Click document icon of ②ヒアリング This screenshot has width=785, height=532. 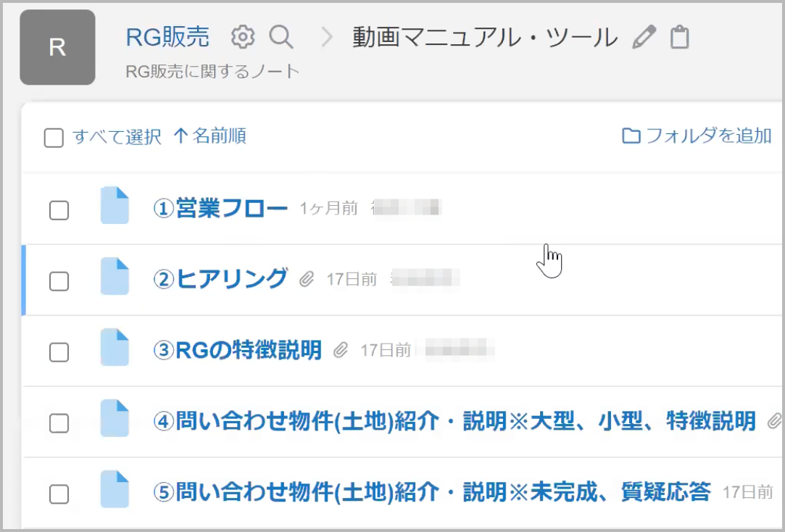pyautogui.click(x=115, y=276)
